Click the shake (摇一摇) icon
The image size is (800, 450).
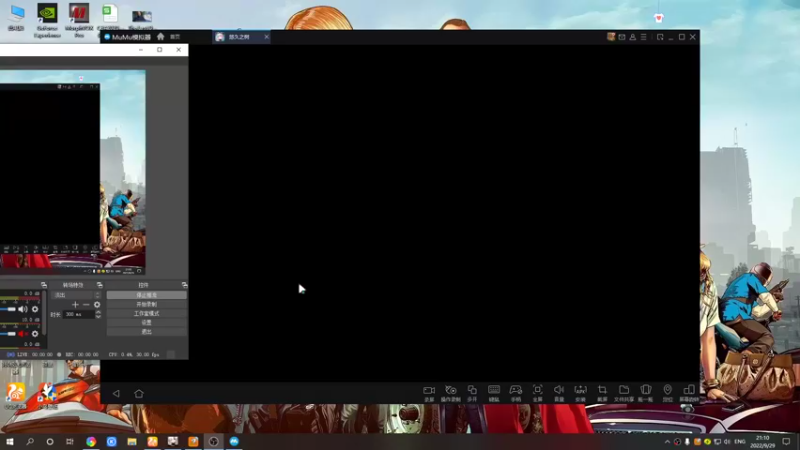pos(645,390)
